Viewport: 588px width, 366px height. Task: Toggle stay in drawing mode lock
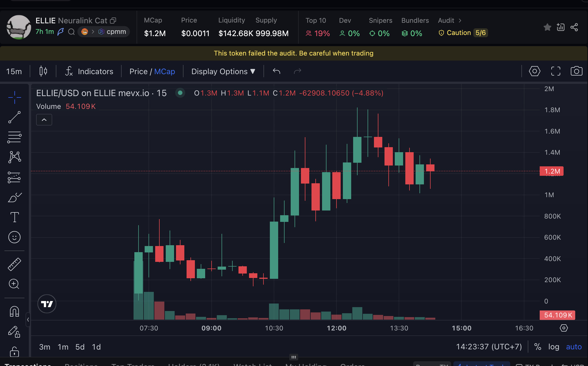point(14,331)
